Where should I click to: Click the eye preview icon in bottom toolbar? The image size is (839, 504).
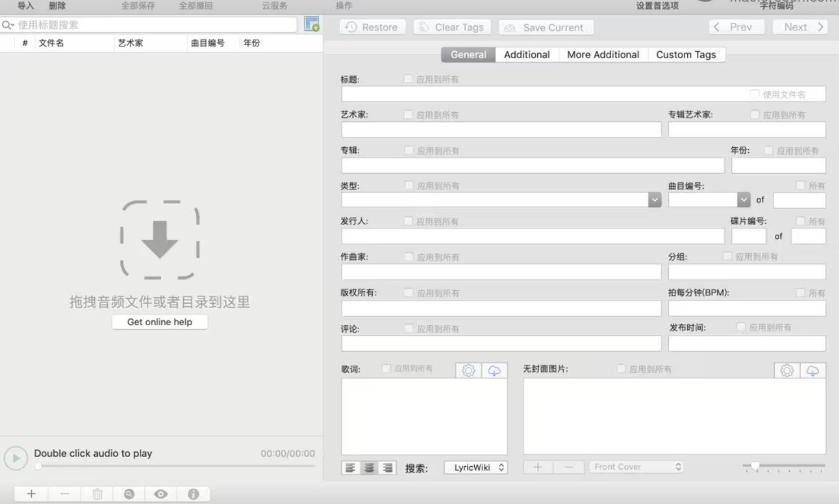click(x=160, y=493)
